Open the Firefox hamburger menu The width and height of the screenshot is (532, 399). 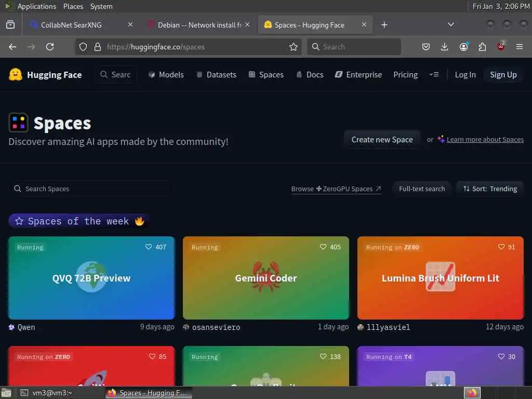point(520,47)
